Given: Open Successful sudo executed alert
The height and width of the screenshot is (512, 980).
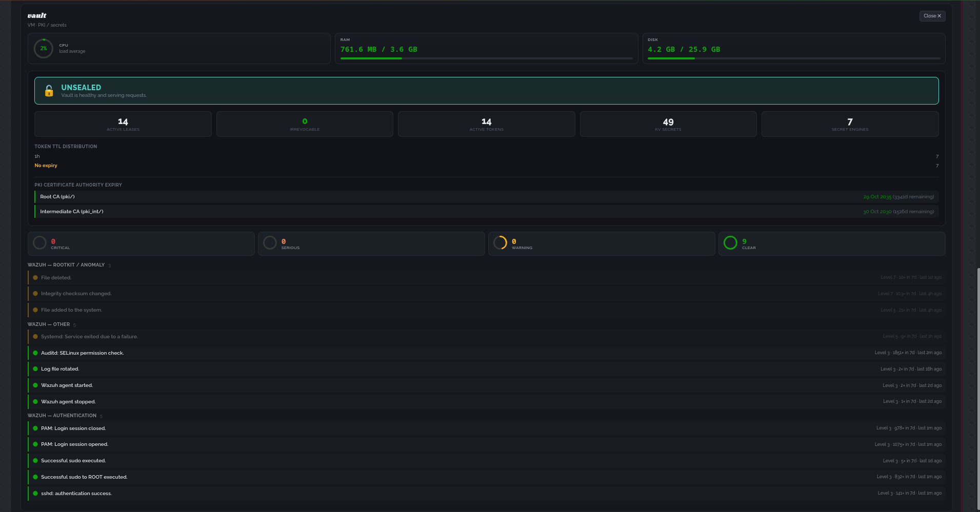Looking at the screenshot, I should click(486, 461).
